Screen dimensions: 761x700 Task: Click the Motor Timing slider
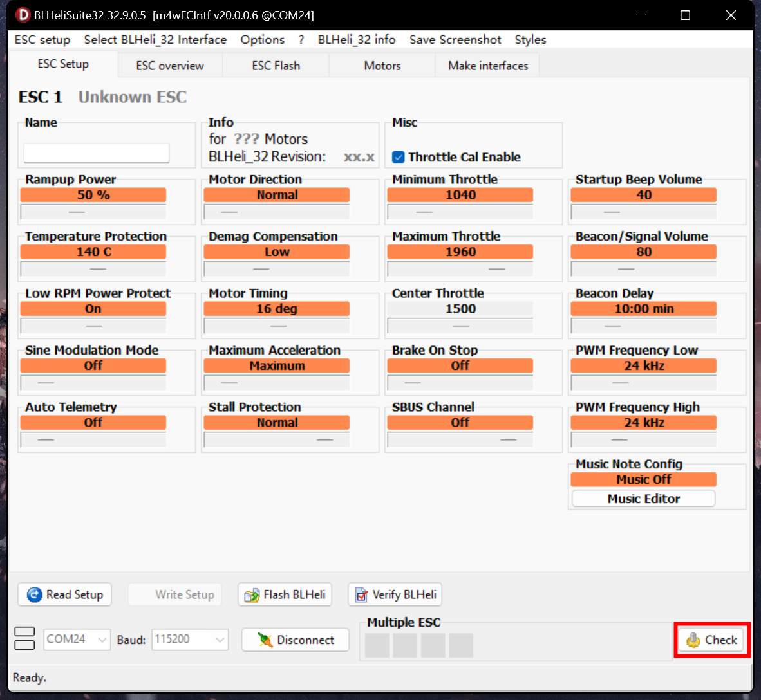point(277,326)
